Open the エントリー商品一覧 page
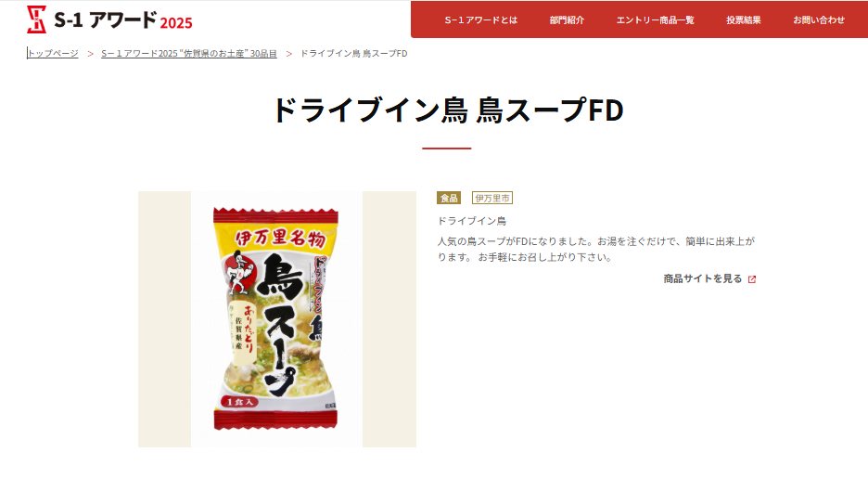 click(656, 19)
